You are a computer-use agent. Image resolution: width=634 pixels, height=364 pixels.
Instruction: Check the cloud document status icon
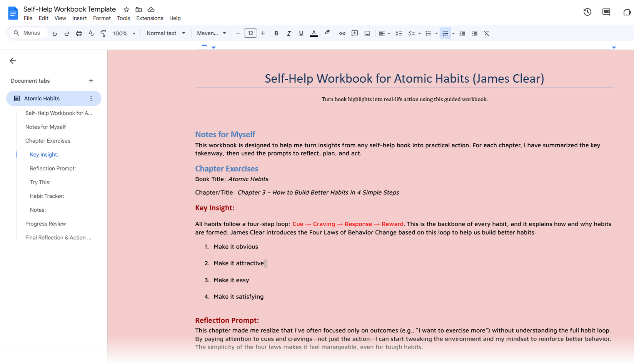point(151,10)
